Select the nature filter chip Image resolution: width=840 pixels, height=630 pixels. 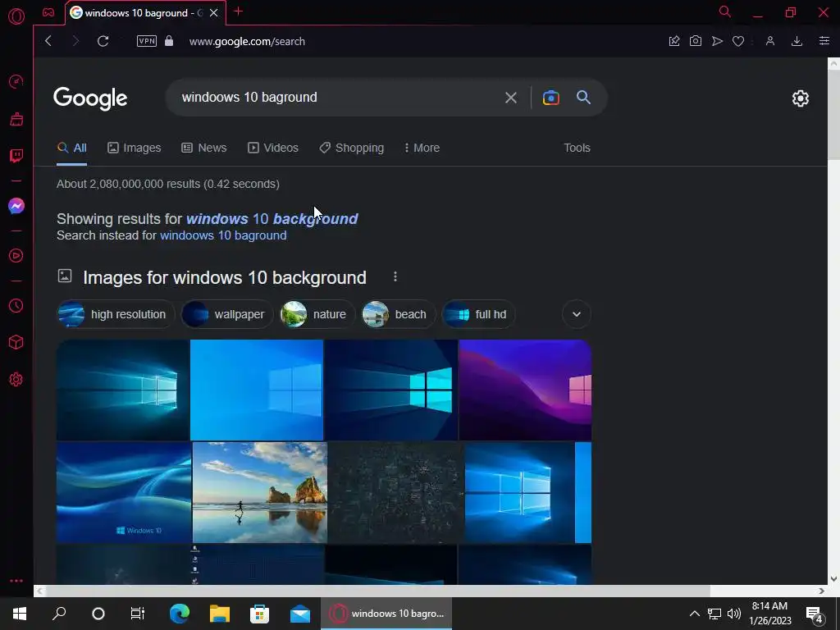click(x=317, y=314)
